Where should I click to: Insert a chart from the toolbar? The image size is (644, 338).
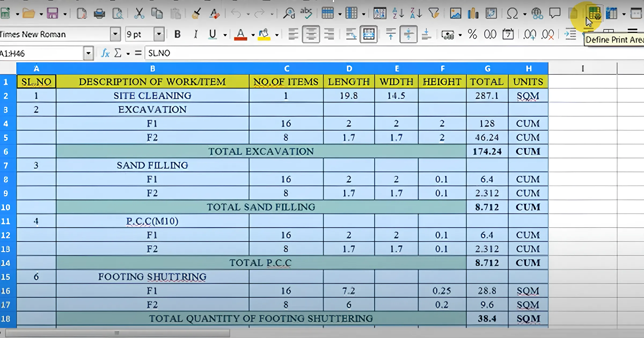coord(473,13)
